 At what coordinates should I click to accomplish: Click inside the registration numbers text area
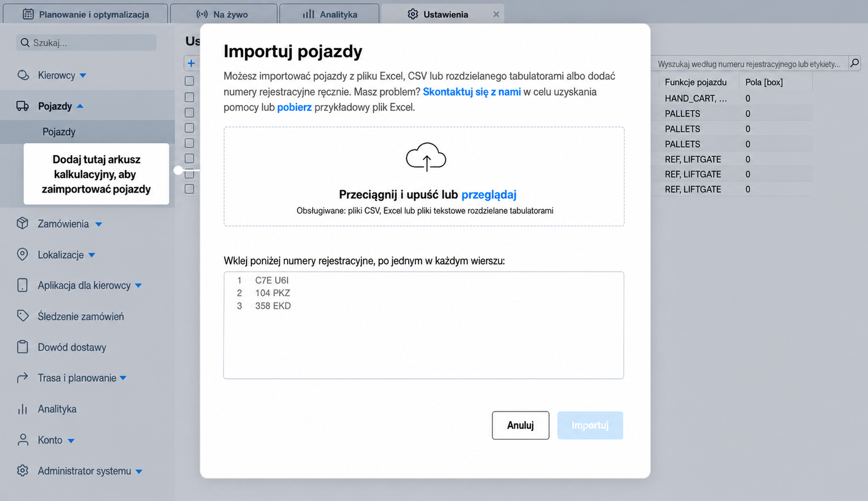click(423, 325)
